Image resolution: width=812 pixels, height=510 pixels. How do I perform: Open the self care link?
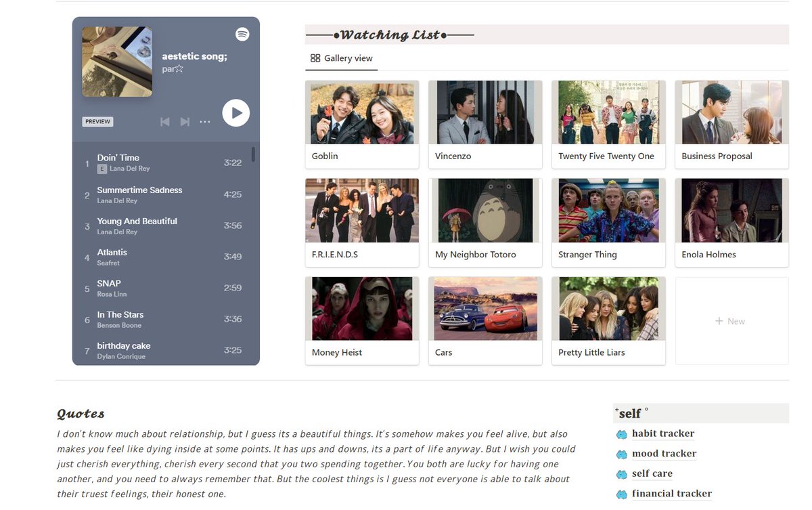[652, 473]
